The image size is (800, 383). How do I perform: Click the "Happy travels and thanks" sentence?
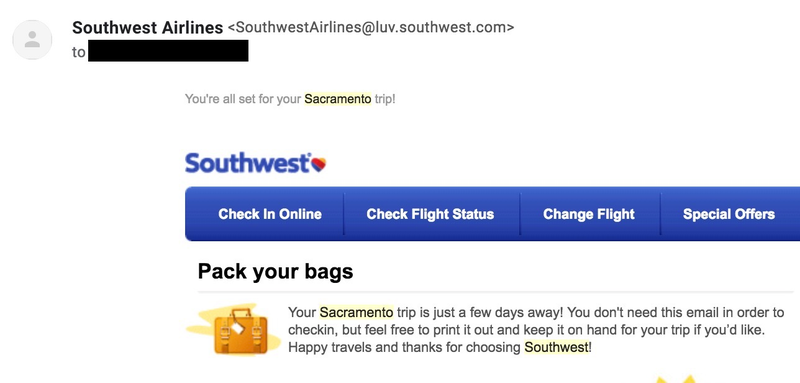pyautogui.click(x=440, y=348)
